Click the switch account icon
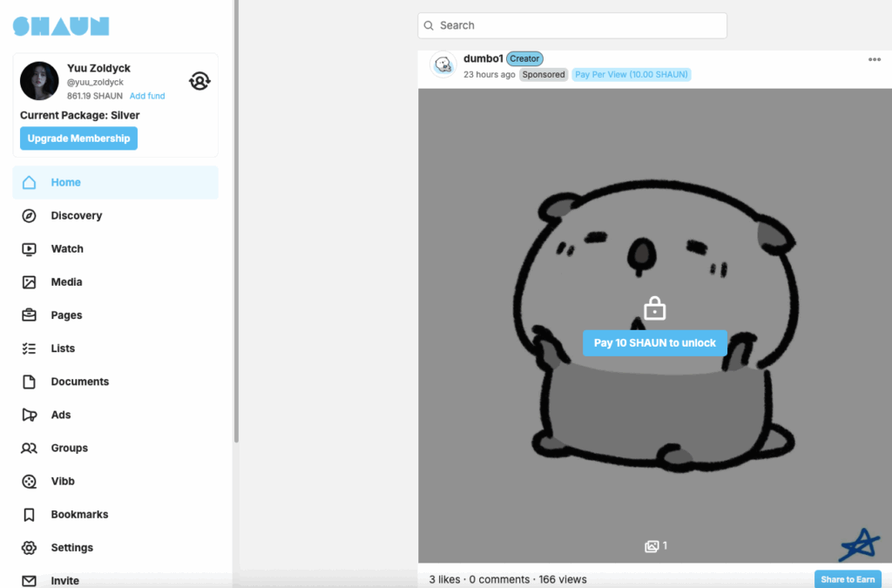This screenshot has width=892, height=588. 199,81
